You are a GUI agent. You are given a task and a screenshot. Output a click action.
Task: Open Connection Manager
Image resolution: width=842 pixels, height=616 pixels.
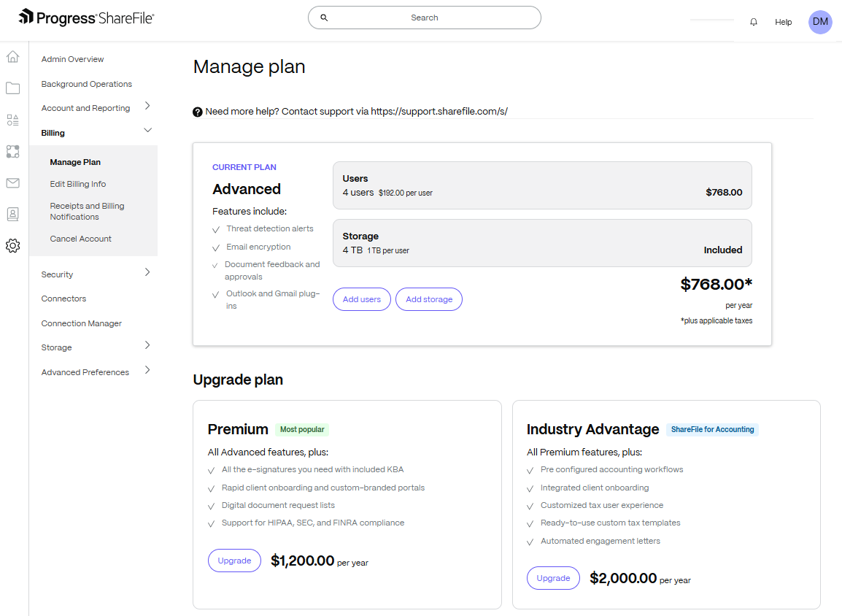81,323
